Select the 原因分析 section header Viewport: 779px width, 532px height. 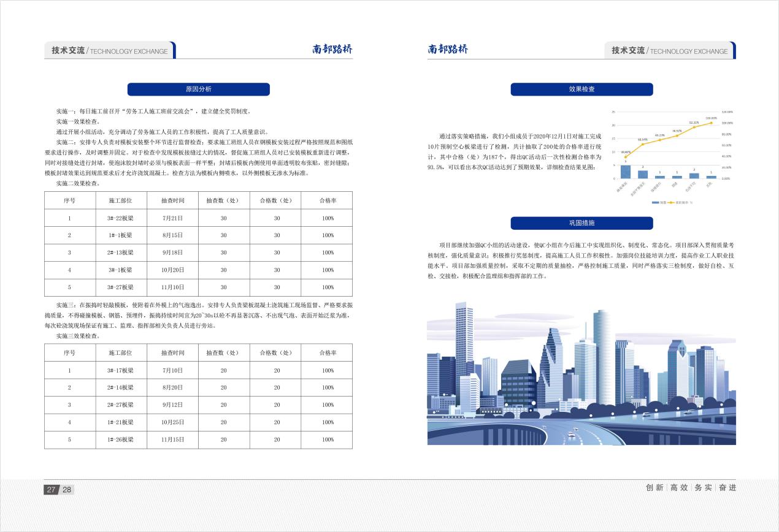click(x=198, y=89)
